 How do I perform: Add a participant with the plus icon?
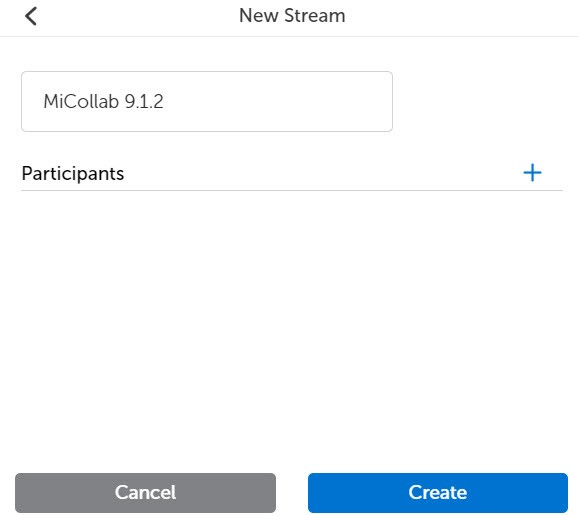tap(532, 173)
